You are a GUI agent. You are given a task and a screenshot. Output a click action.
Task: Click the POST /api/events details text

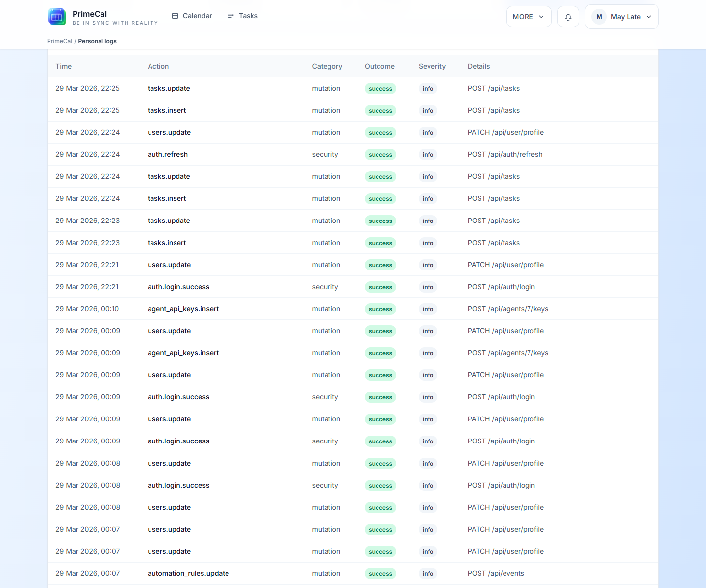pos(496,573)
